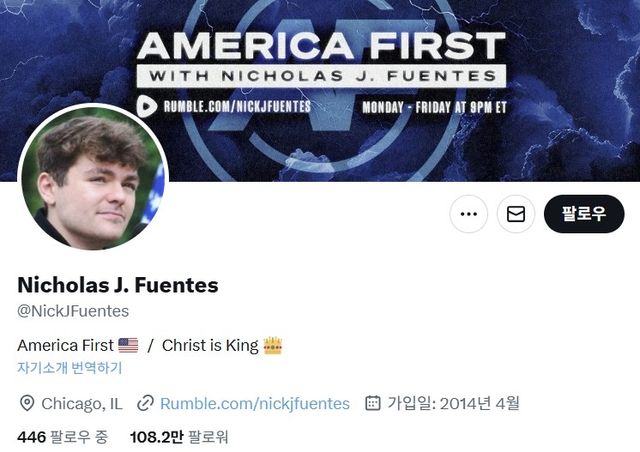Open the three-dot more options menu

[468, 214]
